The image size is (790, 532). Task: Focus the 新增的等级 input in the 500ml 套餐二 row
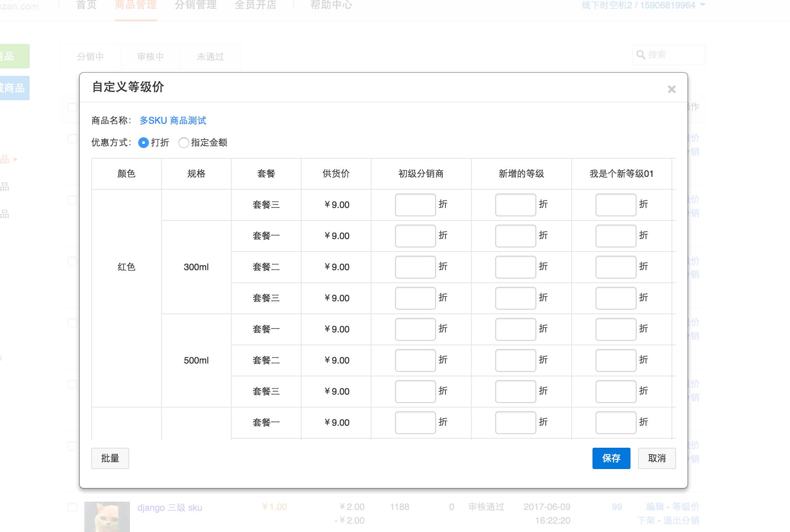[x=515, y=360]
